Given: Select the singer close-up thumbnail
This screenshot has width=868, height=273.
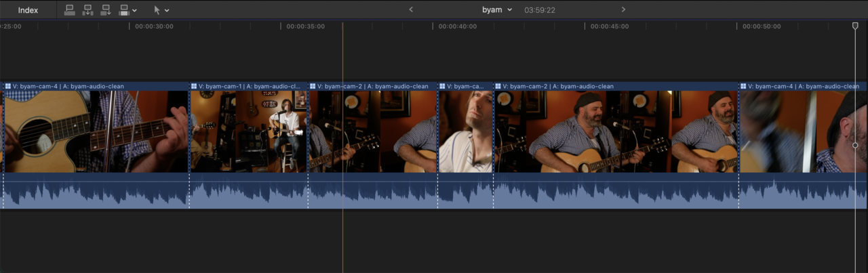Looking at the screenshot, I should (466, 131).
